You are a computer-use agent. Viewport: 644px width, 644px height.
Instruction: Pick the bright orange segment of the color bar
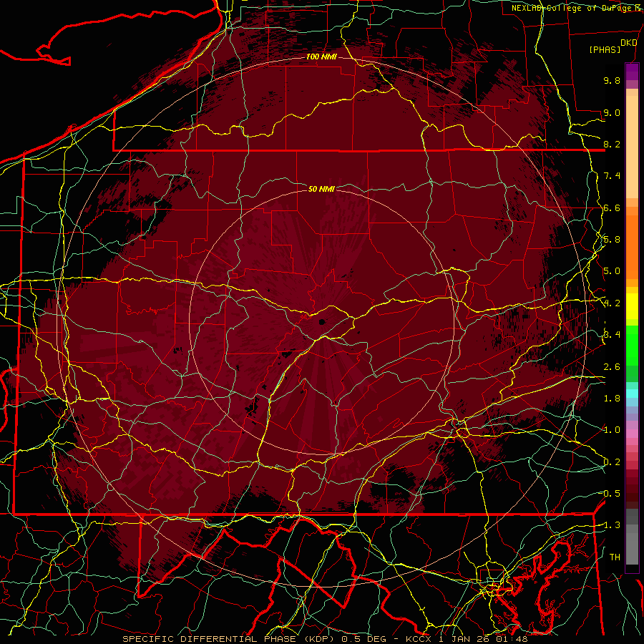pos(632,246)
